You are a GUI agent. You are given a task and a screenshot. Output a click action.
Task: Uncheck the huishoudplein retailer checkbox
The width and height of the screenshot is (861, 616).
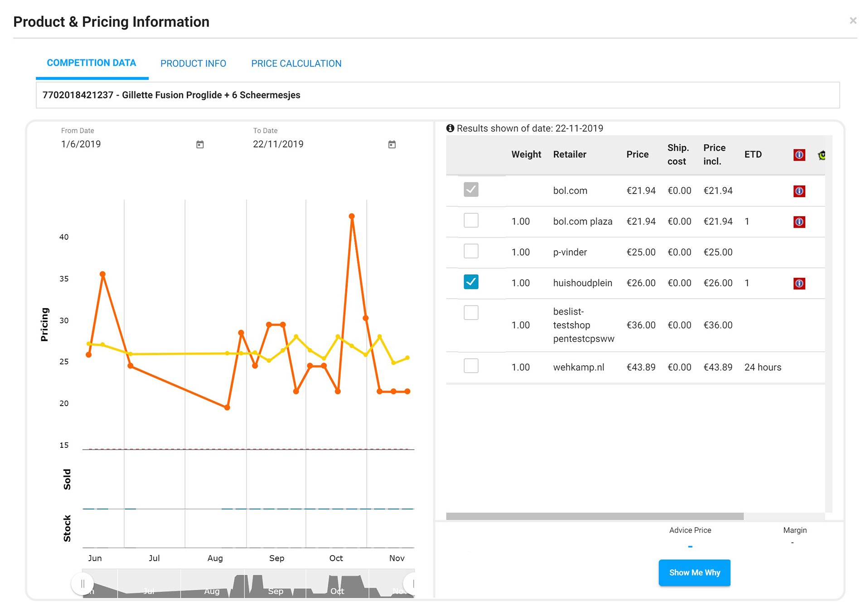tap(471, 282)
